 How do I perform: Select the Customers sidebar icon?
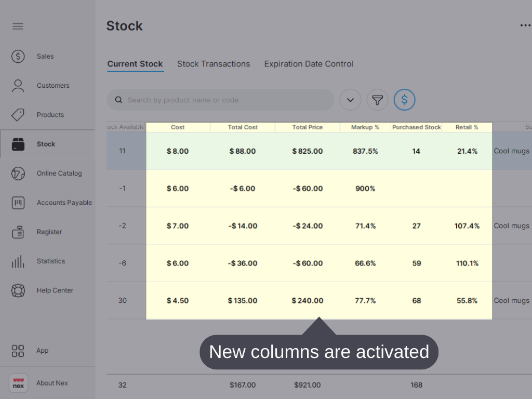(x=18, y=85)
